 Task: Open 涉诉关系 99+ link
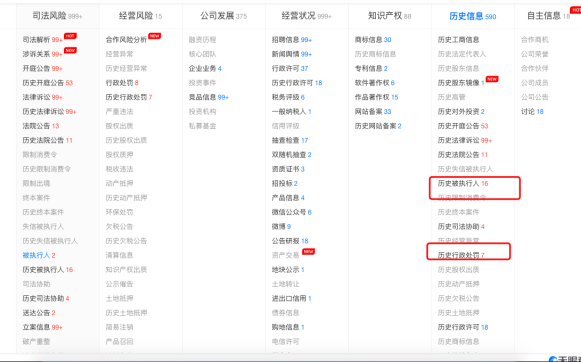pyautogui.click(x=43, y=54)
